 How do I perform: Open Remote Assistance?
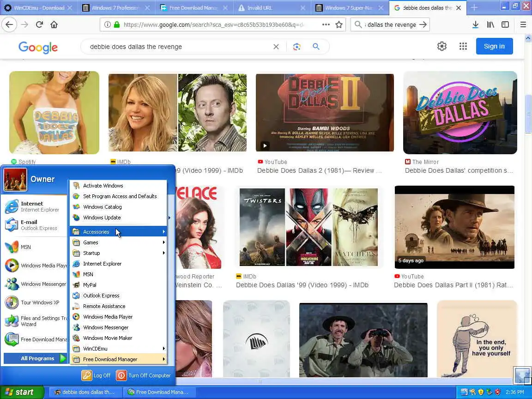pos(119,306)
